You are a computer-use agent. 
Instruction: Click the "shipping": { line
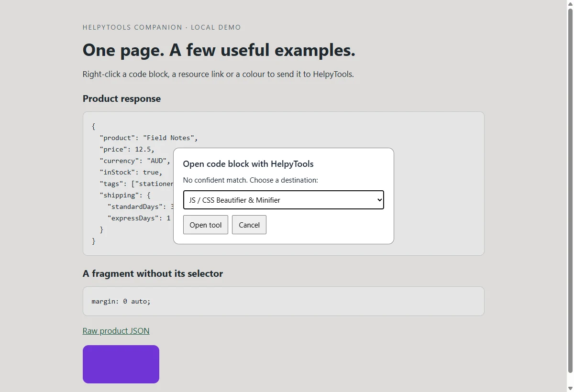click(125, 195)
